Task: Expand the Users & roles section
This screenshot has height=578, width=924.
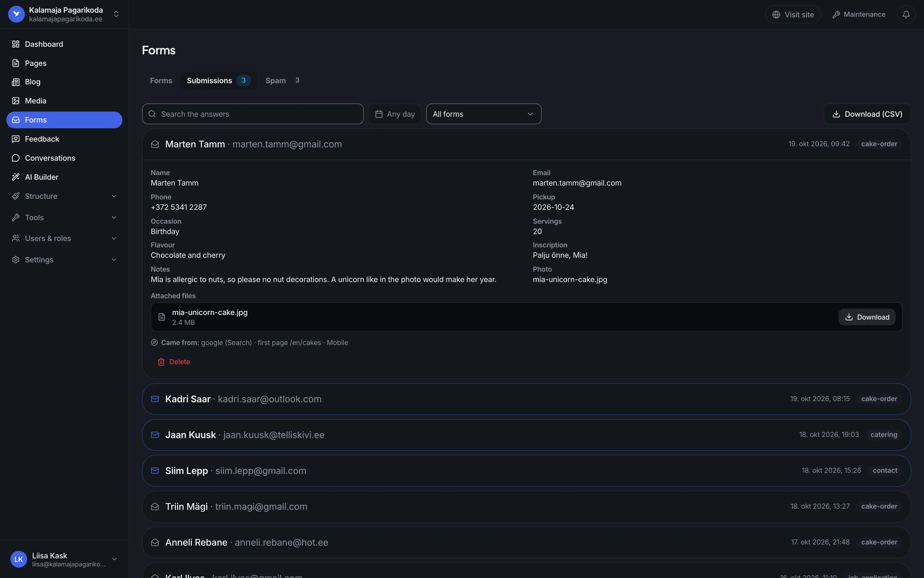Action: coord(64,238)
